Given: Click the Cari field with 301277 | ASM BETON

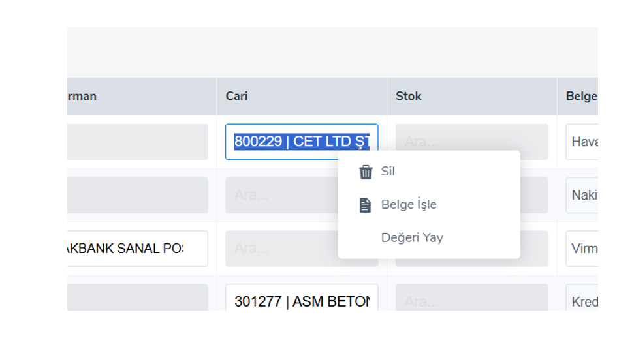Looking at the screenshot, I should [302, 301].
